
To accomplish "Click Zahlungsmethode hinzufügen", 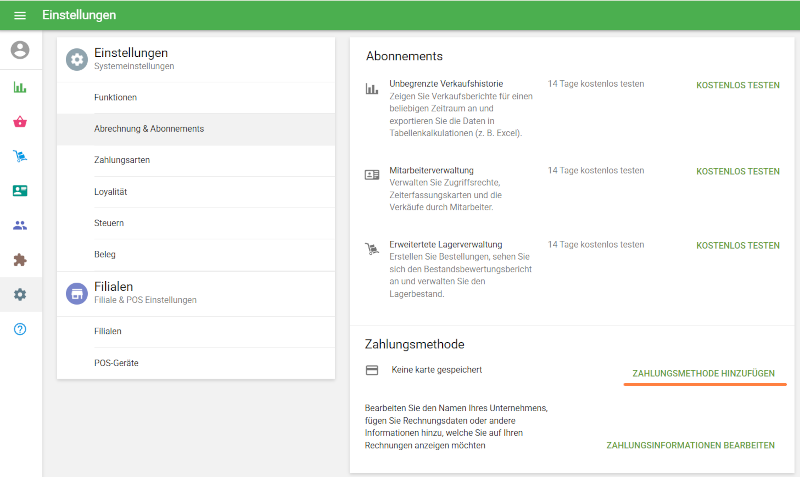I will coord(703,373).
